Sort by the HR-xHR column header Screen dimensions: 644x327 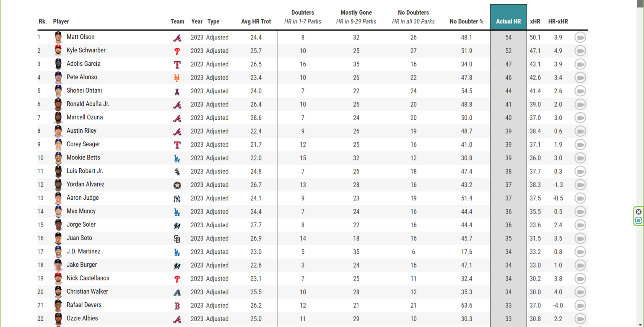tap(558, 21)
